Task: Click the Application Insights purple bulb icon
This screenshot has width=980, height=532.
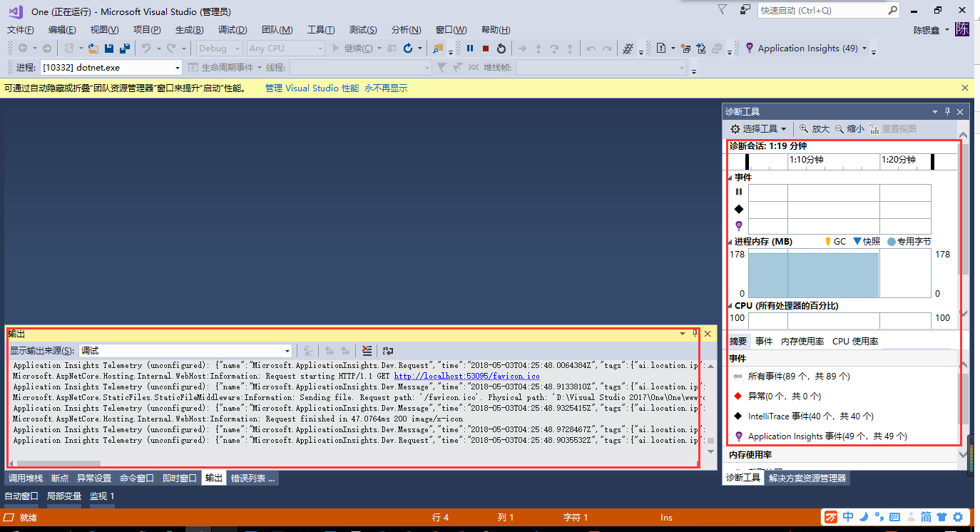Action: tap(749, 48)
